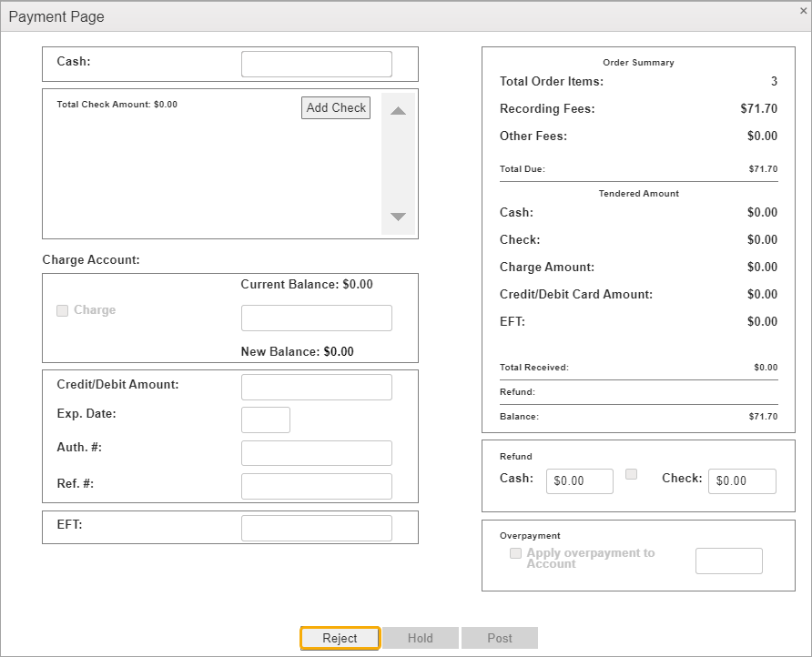812x657 pixels.
Task: Click the EFT amount input field
Action: (316, 528)
